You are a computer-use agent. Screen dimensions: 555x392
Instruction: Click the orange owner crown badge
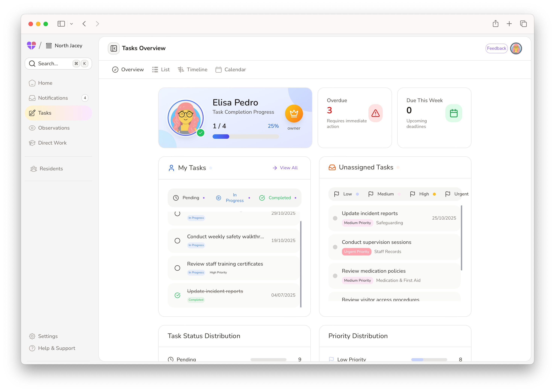point(294,113)
